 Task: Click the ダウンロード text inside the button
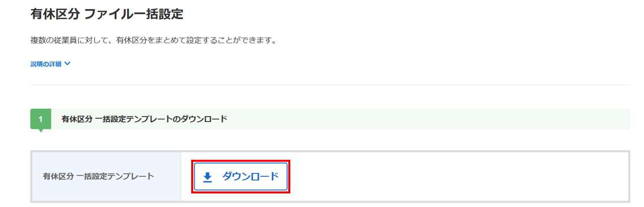(x=250, y=176)
